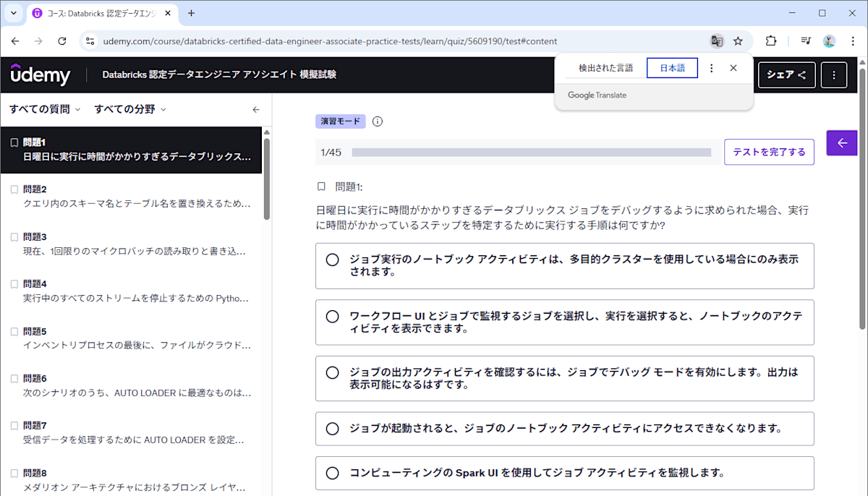Open 問題3 about マイクロバッチ
This screenshot has height=496, width=868.
pos(131,244)
